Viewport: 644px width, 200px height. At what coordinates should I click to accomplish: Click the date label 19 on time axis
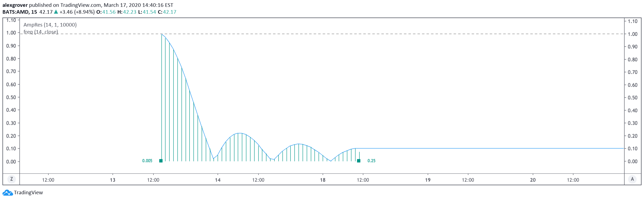[x=428, y=180]
